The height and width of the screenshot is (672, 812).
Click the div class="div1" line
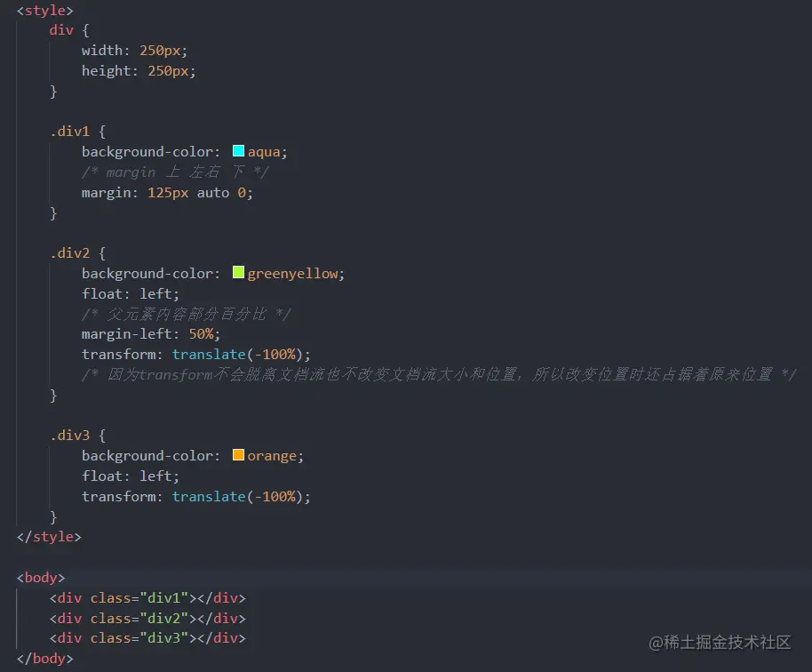coord(147,598)
